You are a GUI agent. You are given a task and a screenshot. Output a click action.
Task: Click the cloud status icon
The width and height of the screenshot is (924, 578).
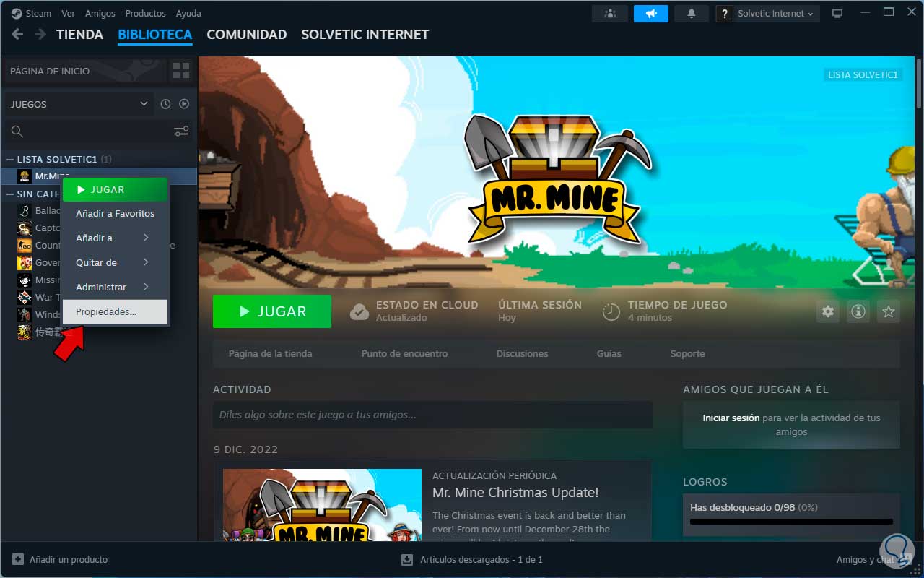coord(359,311)
